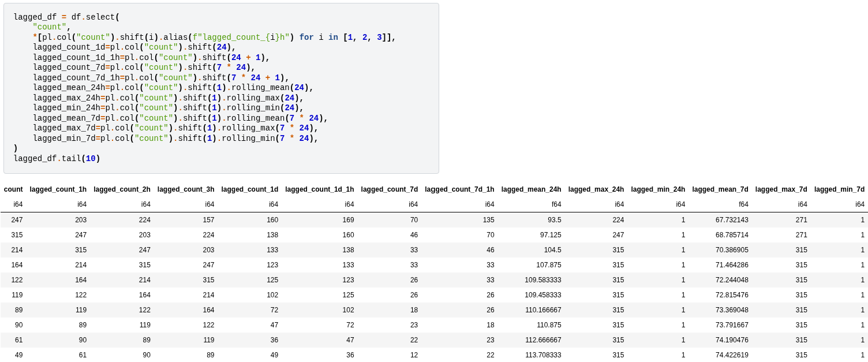Select the lagged_count_1d column header
Screen dimensions: 868x362
[250, 189]
